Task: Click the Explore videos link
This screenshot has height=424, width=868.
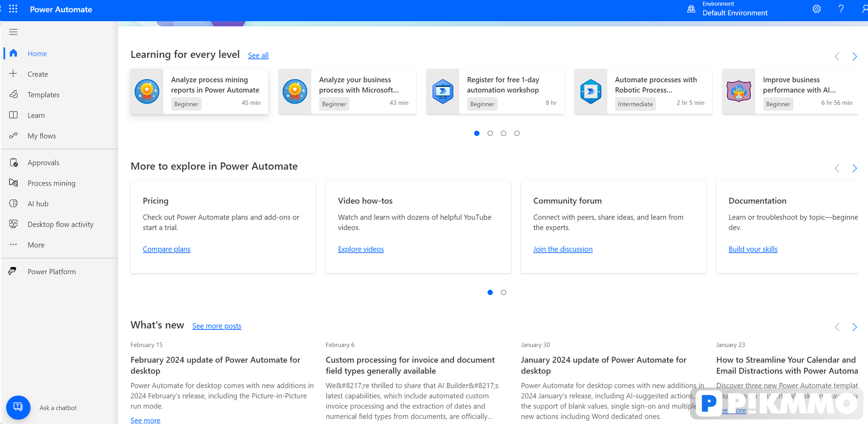Action: tap(361, 249)
